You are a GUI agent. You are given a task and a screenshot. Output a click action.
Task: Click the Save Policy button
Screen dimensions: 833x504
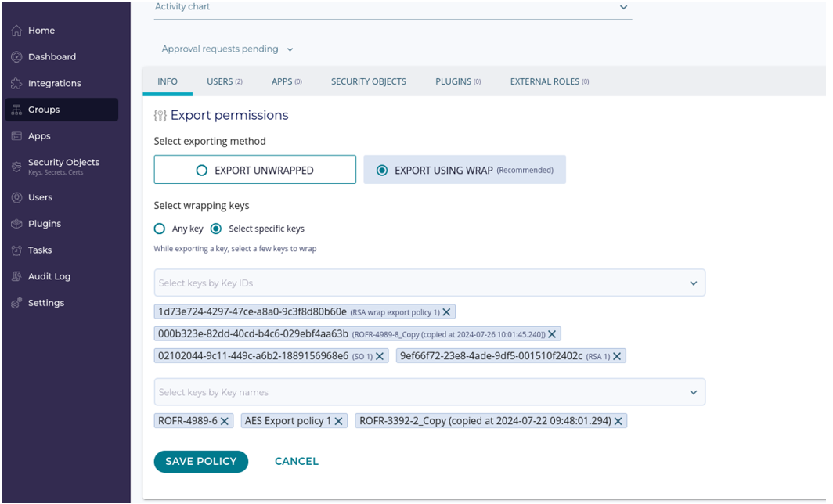click(x=200, y=462)
